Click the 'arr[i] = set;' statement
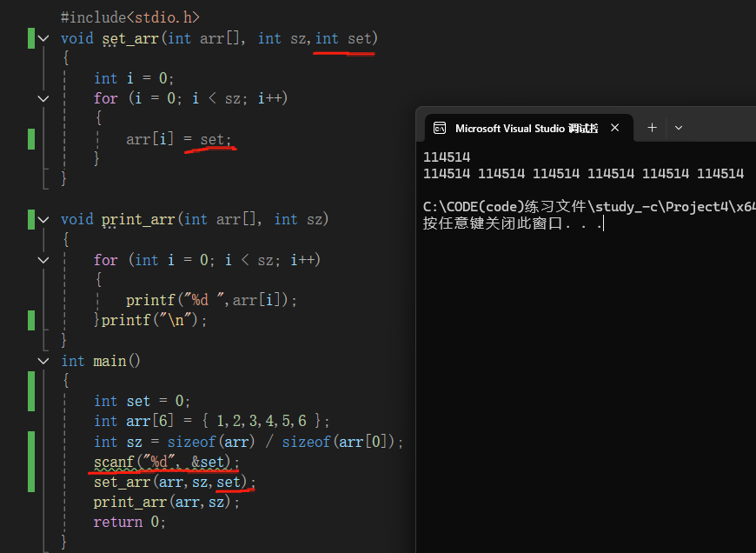756x553 pixels. coord(179,139)
